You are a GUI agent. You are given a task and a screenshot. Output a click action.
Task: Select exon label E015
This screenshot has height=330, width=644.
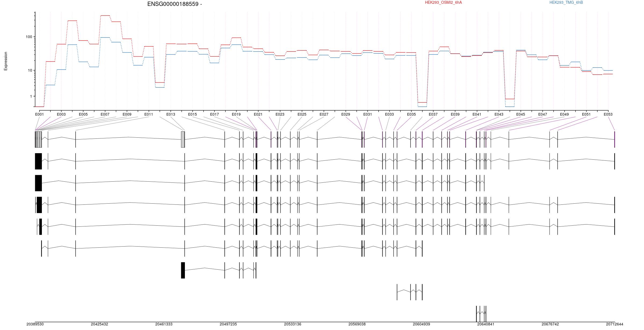tap(192, 114)
